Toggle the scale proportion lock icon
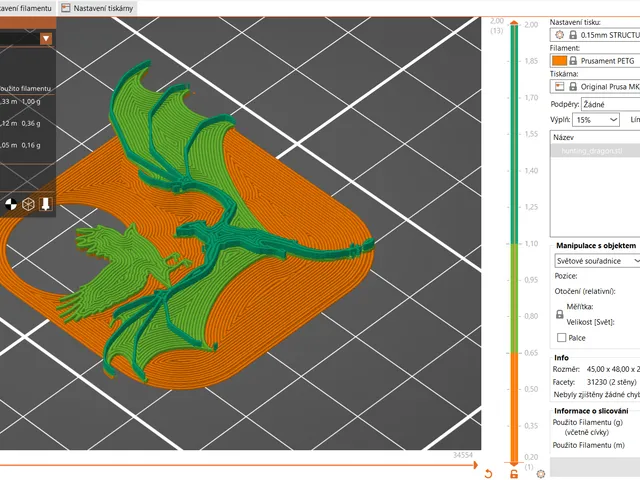The height and width of the screenshot is (480, 640). click(560, 314)
